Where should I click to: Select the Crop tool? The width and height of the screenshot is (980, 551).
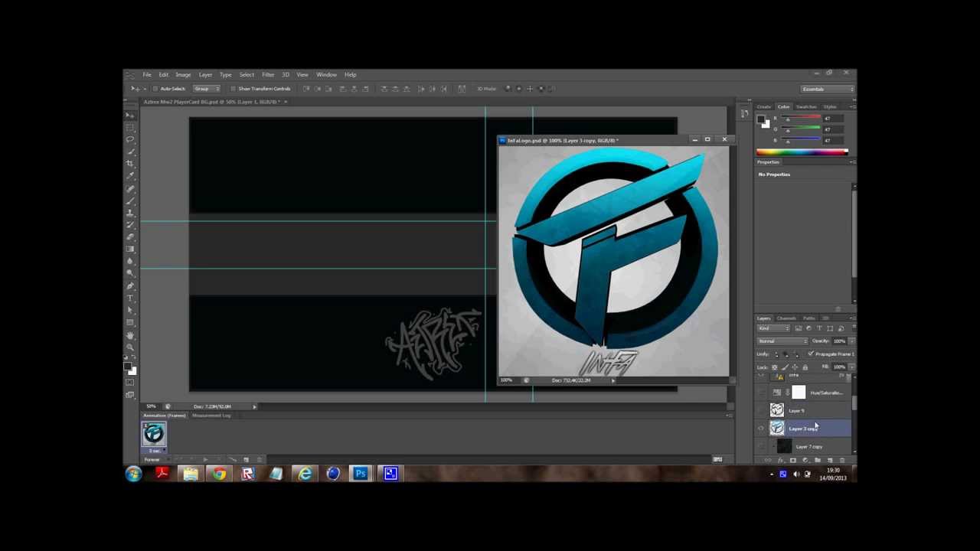point(130,162)
